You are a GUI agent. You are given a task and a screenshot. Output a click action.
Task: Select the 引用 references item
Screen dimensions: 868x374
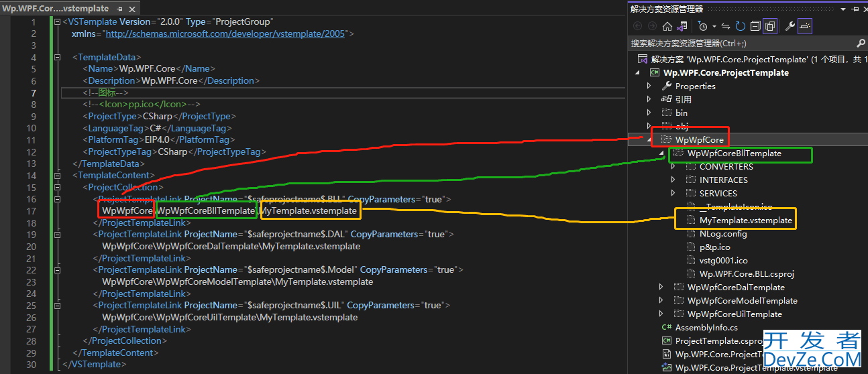[677, 99]
